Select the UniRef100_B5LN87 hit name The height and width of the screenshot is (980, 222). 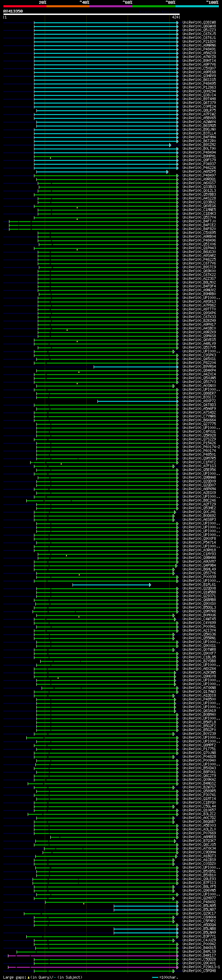(x=199, y=910)
